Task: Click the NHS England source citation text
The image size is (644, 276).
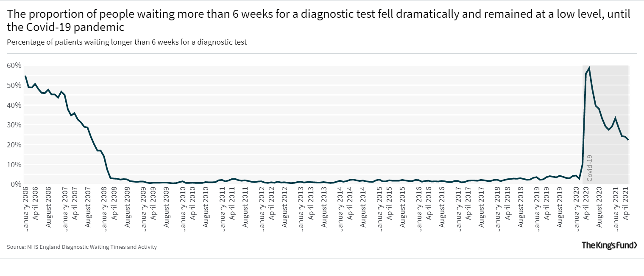Action: coord(82,247)
